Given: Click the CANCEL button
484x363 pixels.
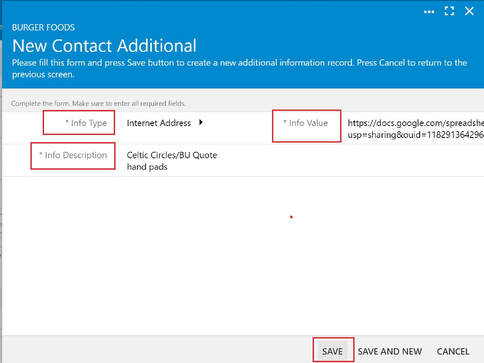Looking at the screenshot, I should [453, 351].
